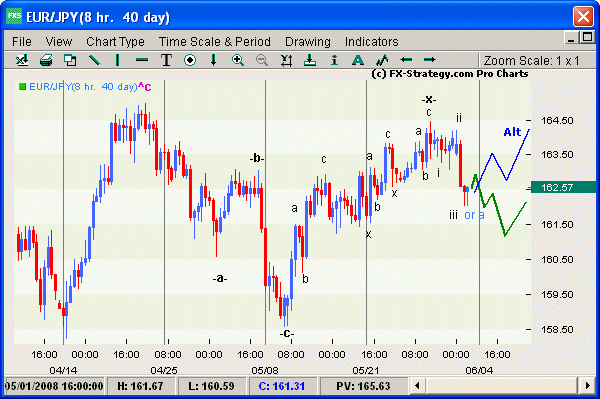600x399 pixels.
Task: Click the EUR/JPY(8 hr. 40 day) legend text
Action: click(83, 87)
